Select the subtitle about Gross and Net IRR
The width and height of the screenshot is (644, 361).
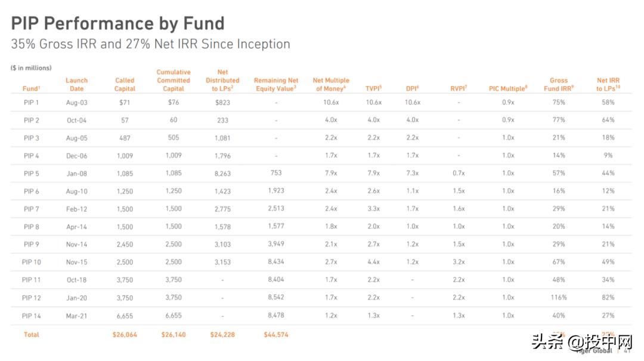pos(150,44)
